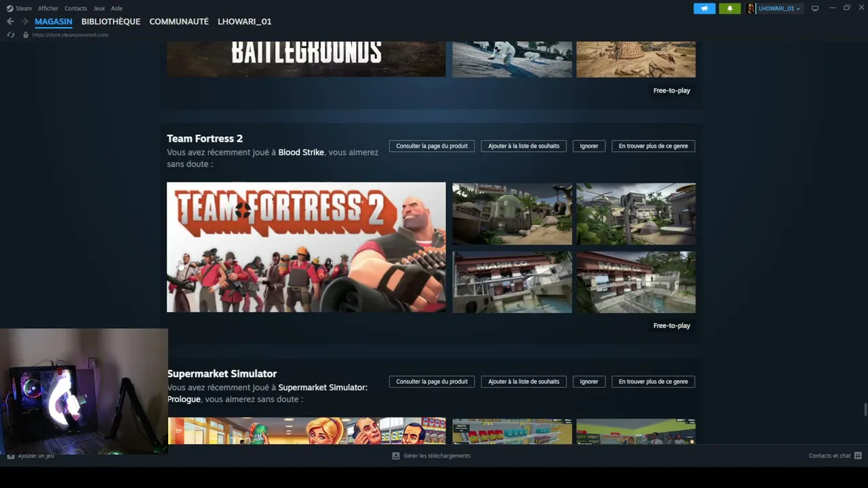Click the Team Fortress 2 main banner image

pos(307,247)
